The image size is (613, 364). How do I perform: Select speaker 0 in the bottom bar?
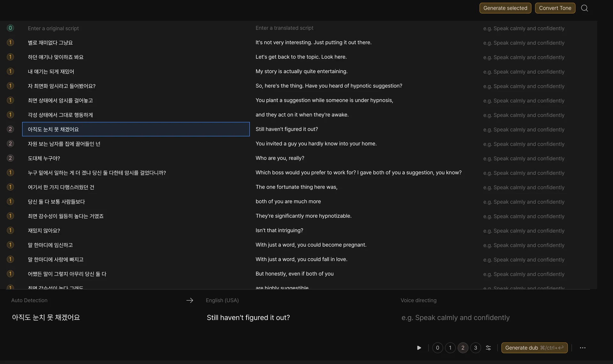pos(437,348)
